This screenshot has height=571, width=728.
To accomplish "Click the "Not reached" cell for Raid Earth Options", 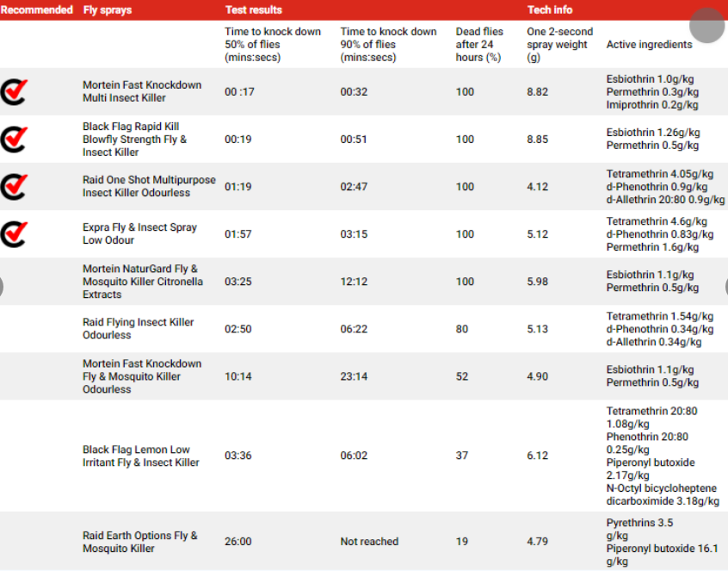I will tap(369, 541).
